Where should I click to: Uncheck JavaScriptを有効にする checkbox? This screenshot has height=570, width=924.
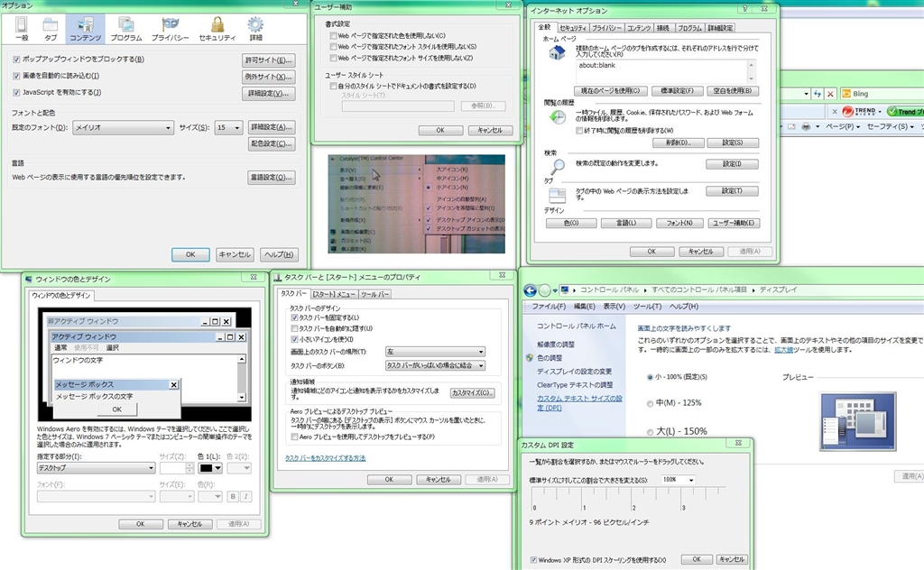[17, 92]
